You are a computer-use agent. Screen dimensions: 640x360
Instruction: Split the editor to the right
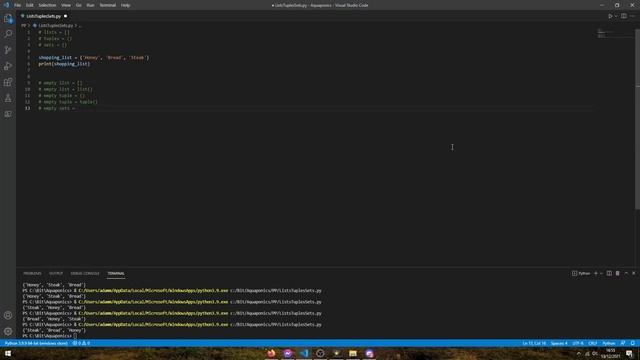point(624,16)
